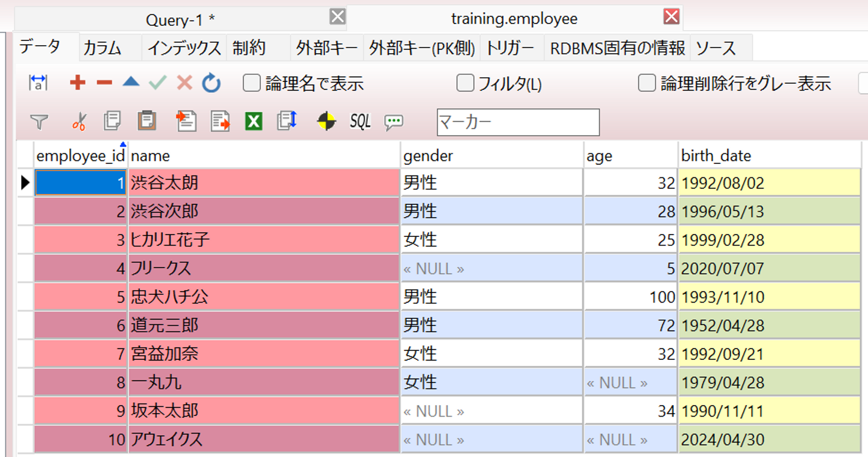Check the 論理削除行をグレー表示 option
Screen dimensions: 868x457
(x=647, y=83)
